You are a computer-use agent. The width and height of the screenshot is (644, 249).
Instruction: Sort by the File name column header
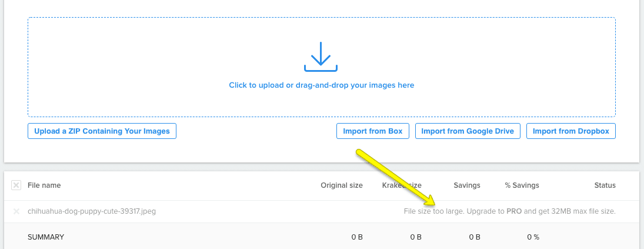click(44, 185)
